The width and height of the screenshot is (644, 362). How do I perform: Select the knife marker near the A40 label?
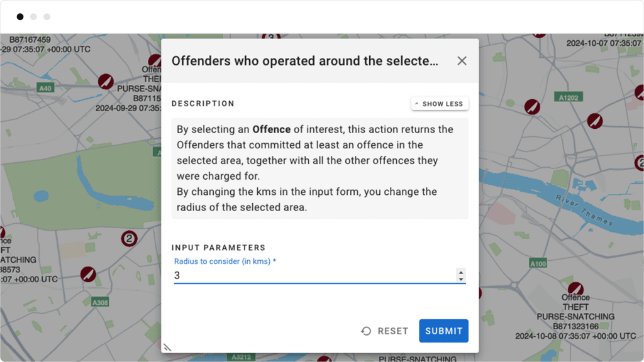click(106, 81)
